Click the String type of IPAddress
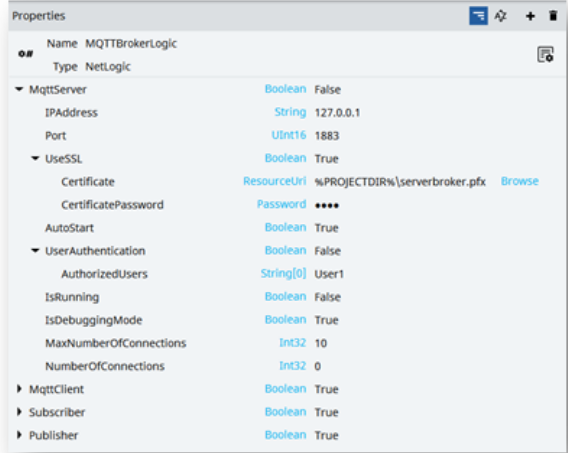This screenshot has height=453, width=568. tap(290, 112)
